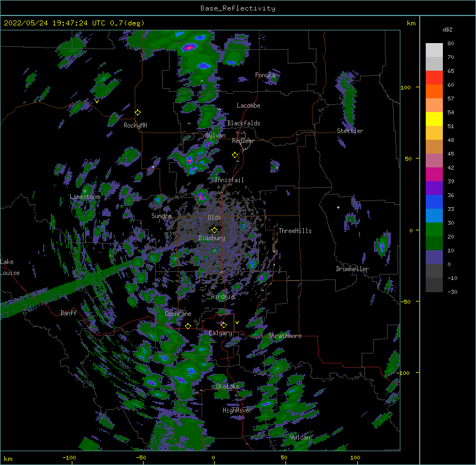The image size is (476, 465).
Task: Pick the red 60-65 dBZ legend swatch
Action: pos(434,77)
